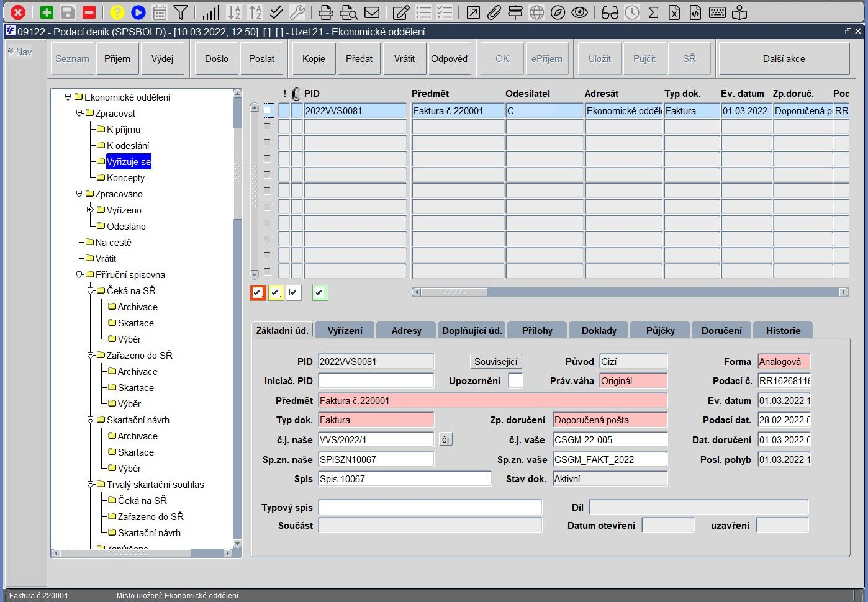This screenshot has height=602, width=868.
Task: Open the Historie tab
Action: point(783,330)
